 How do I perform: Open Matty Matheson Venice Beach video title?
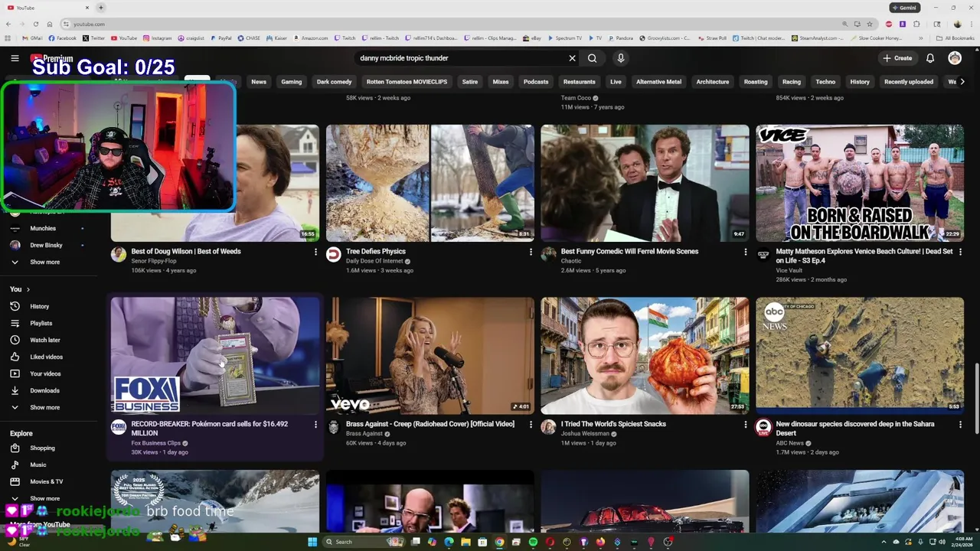(864, 256)
